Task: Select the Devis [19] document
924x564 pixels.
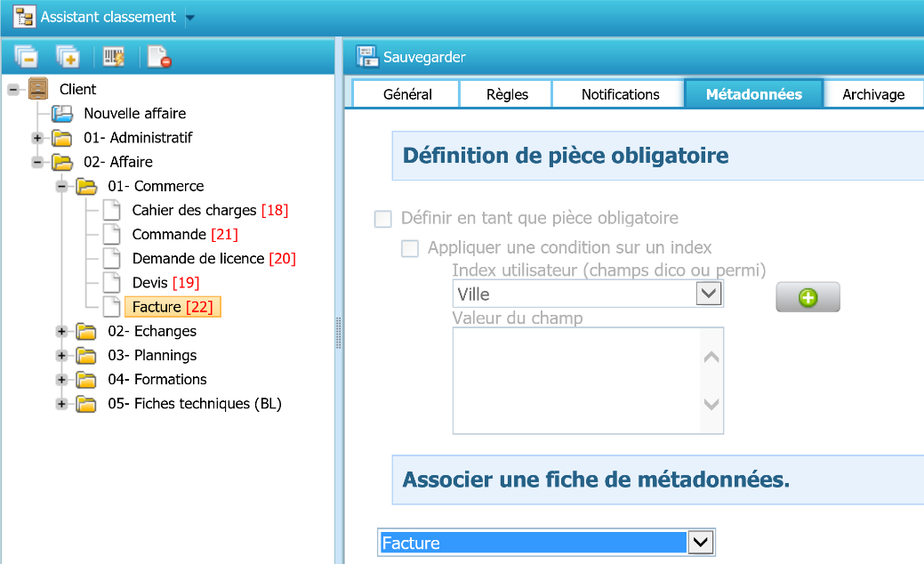Action: [165, 283]
